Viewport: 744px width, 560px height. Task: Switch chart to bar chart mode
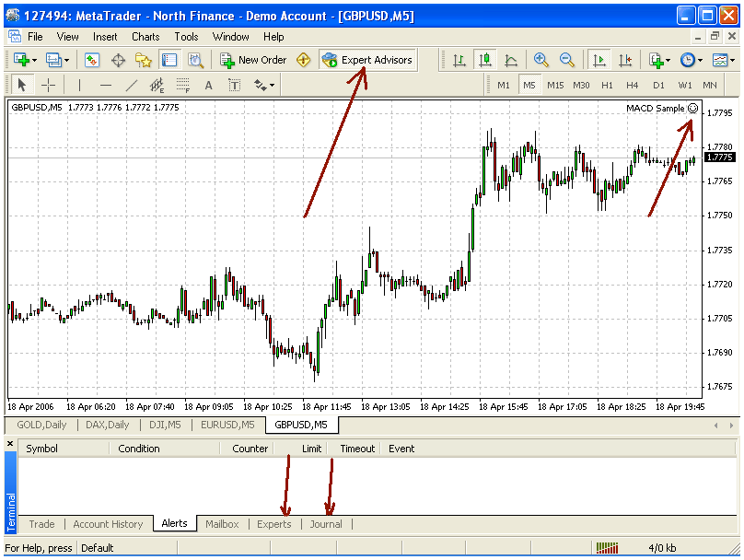[x=459, y=60]
